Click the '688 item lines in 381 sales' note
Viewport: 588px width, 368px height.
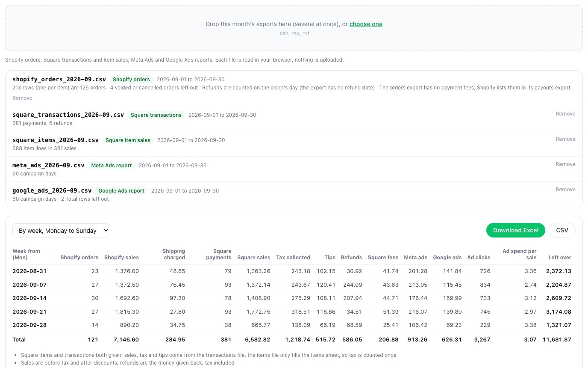coord(44,148)
